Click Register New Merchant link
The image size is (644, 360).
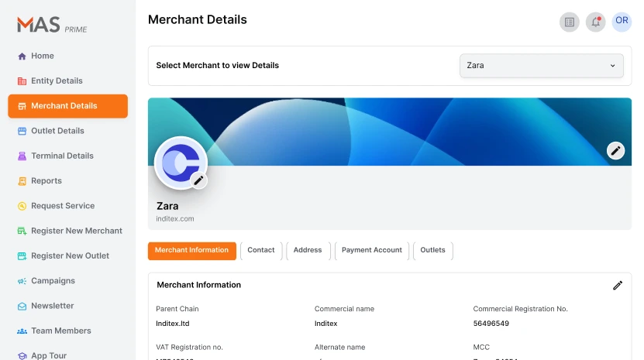pos(76,231)
